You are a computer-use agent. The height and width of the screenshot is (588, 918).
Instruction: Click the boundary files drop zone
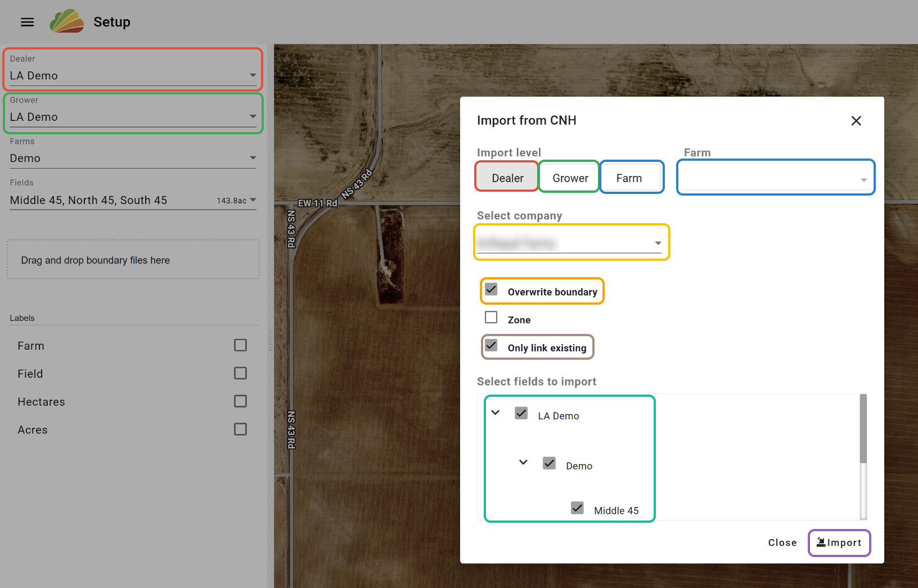pyautogui.click(x=133, y=260)
